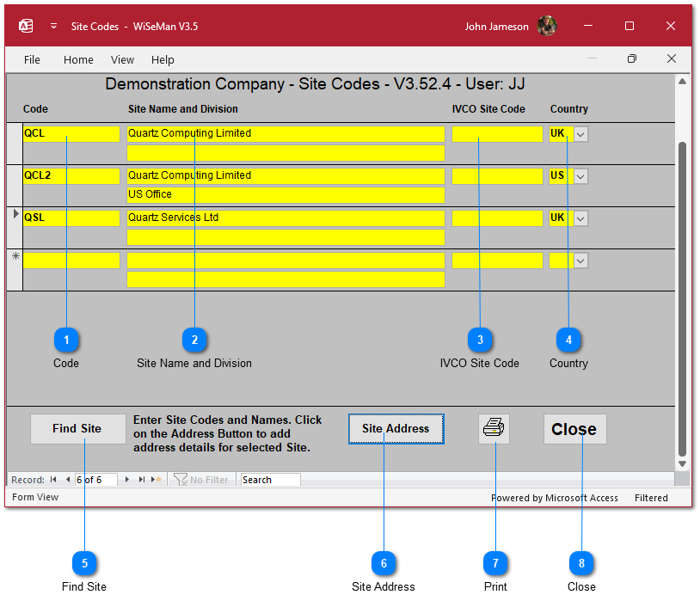This screenshot has width=700, height=607.
Task: Jump to last record in navigator
Action: [142, 480]
